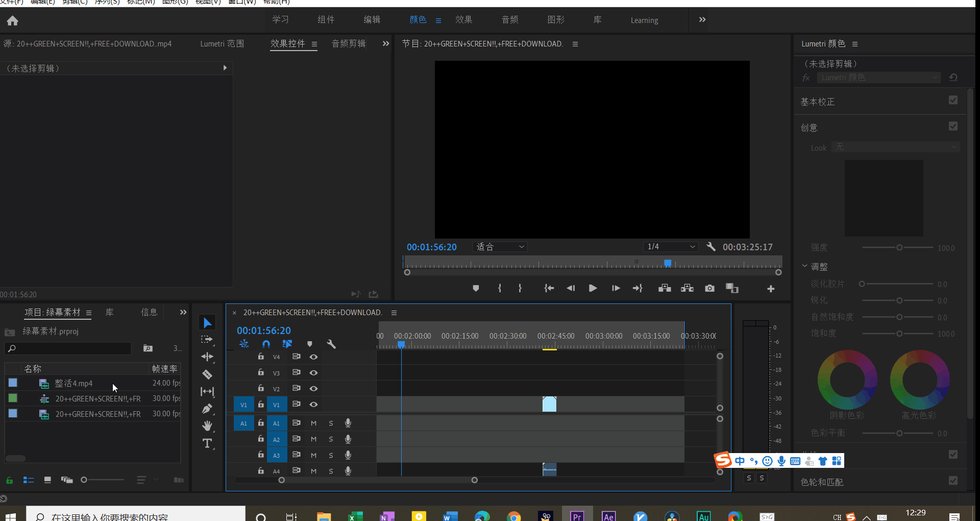
Task: Click the 强度 intensity slider handle
Action: coord(899,248)
